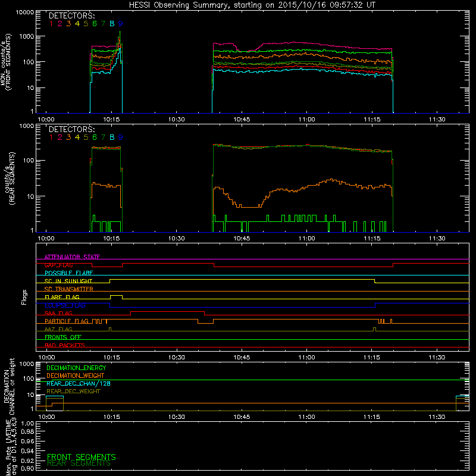Screen dimensions: 476x476
Task: Click detector 1 in rear segments legend
Action: (x=51, y=137)
